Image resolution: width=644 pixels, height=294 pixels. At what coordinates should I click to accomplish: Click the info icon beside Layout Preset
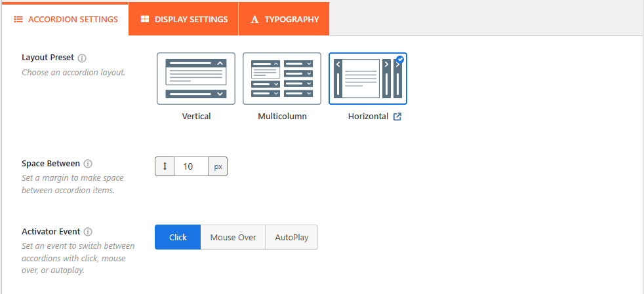(82, 58)
